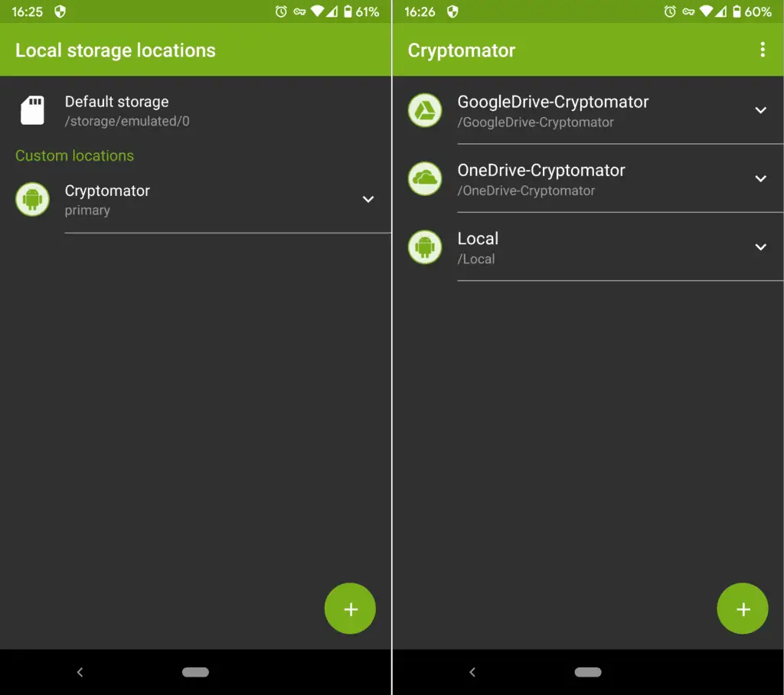Tap the Android icon beside Cryptomator primary

[32, 200]
